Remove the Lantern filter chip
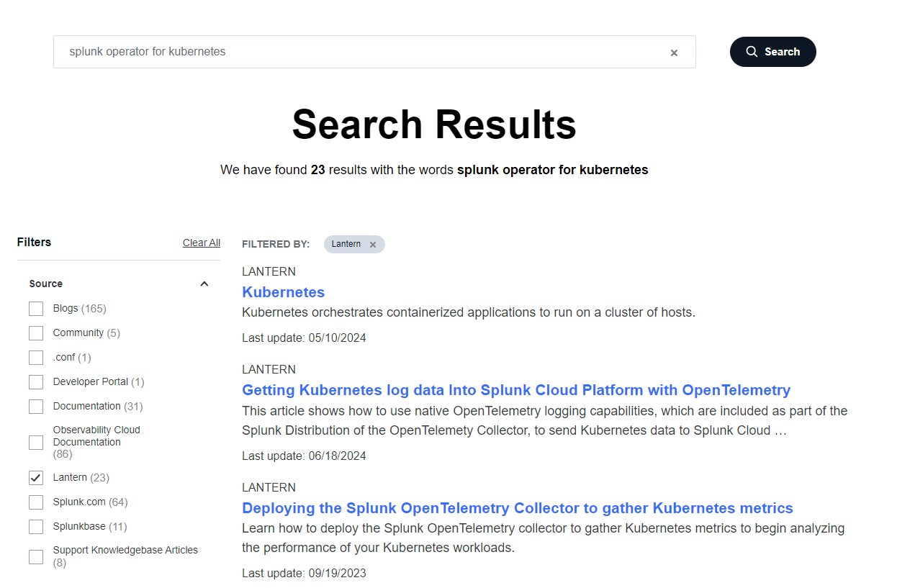The width and height of the screenshot is (897, 588). [x=373, y=245]
